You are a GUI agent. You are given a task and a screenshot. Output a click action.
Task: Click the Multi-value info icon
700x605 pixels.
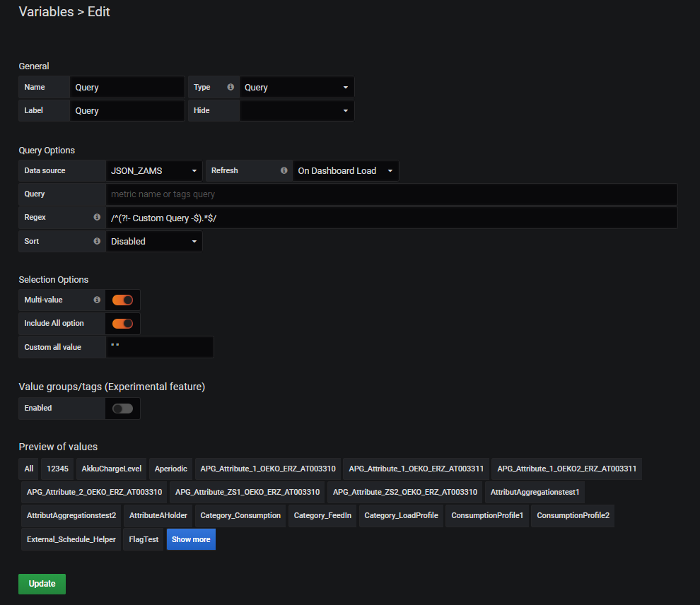[97, 300]
